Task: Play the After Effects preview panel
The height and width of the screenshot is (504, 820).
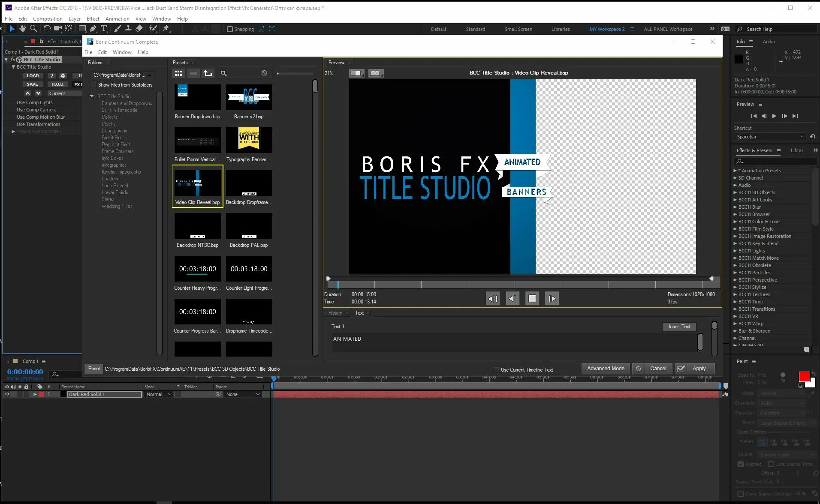Action: [x=774, y=116]
